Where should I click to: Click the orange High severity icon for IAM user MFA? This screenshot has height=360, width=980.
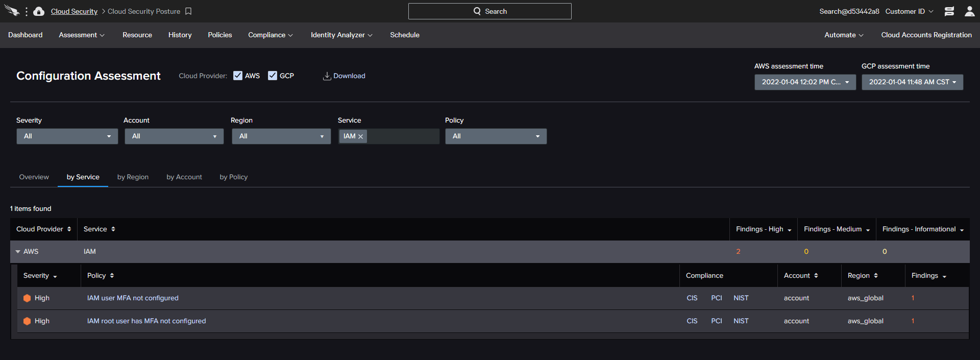(27, 298)
